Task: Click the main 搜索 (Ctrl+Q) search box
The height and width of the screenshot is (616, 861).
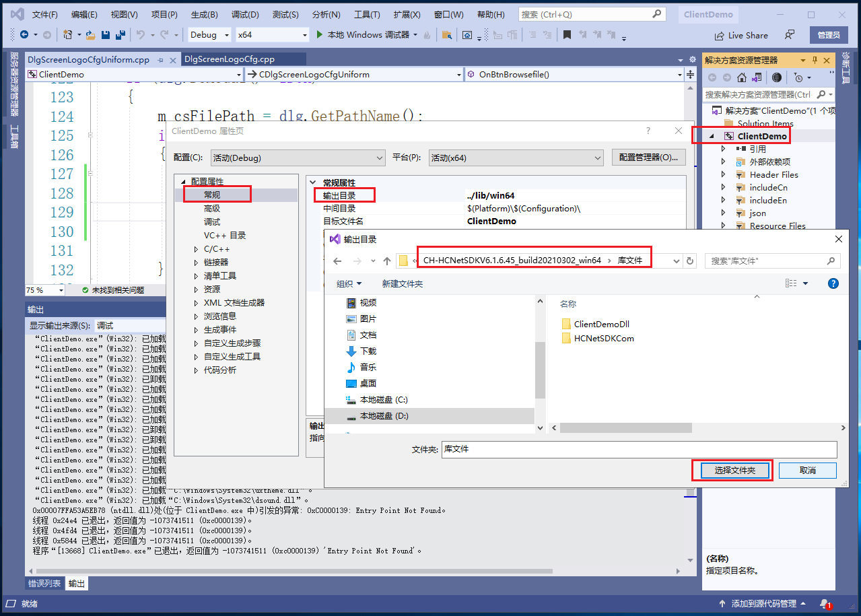Action: coord(592,14)
